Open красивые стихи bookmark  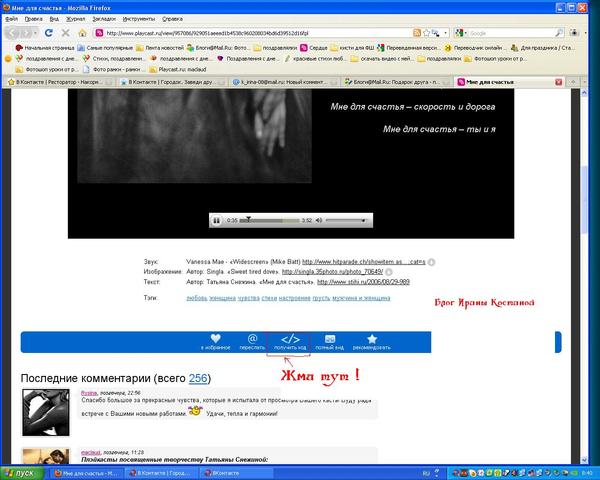315,59
